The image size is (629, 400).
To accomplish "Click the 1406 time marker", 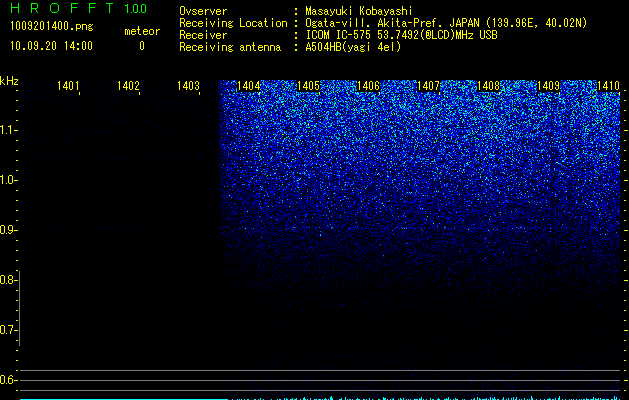I will [368, 86].
